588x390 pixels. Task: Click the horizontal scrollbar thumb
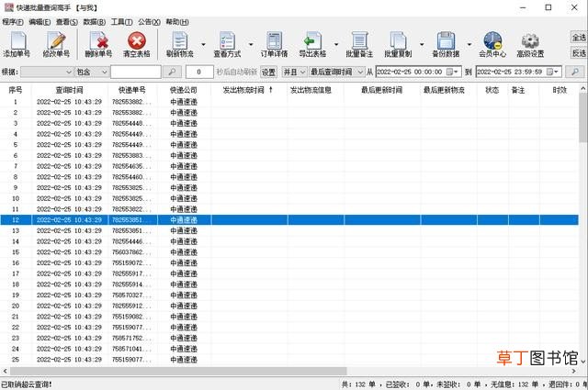click(x=178, y=371)
